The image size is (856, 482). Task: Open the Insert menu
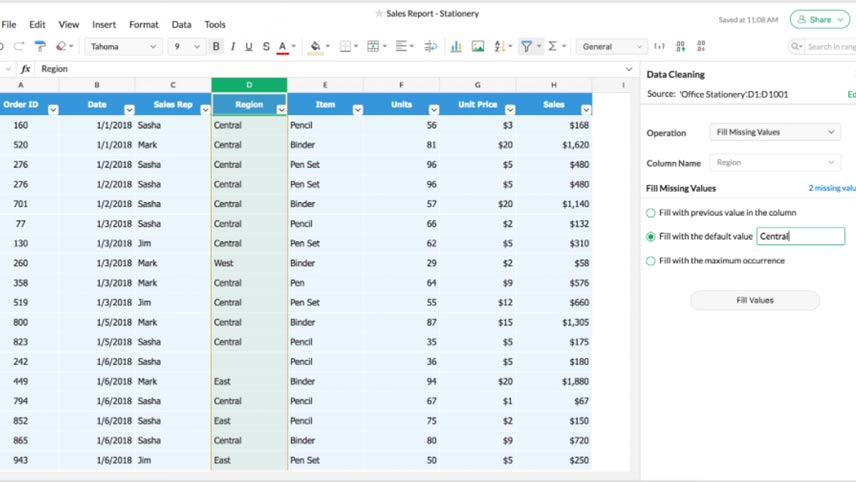click(104, 25)
